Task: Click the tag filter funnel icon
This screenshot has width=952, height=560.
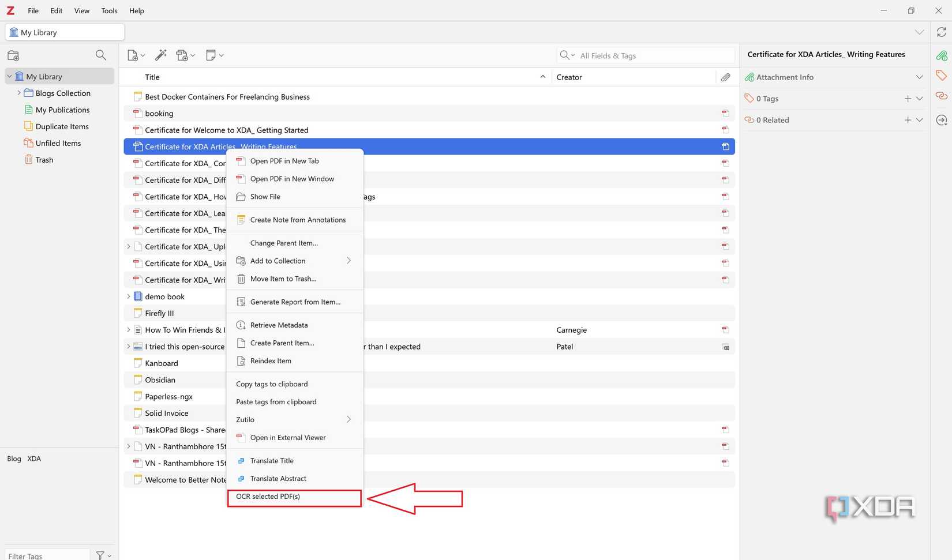Action: point(100,555)
